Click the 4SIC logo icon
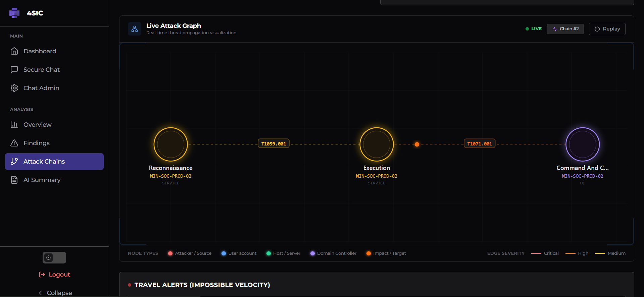 click(14, 13)
